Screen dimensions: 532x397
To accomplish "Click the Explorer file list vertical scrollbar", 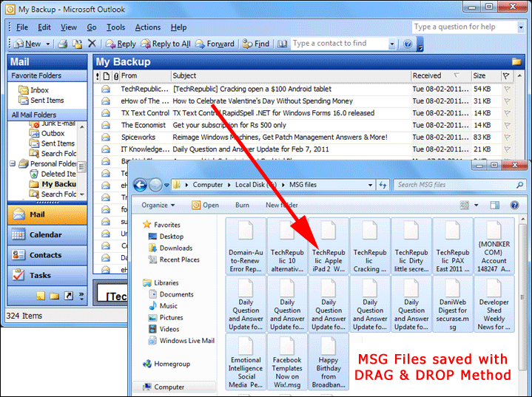I will [x=523, y=296].
